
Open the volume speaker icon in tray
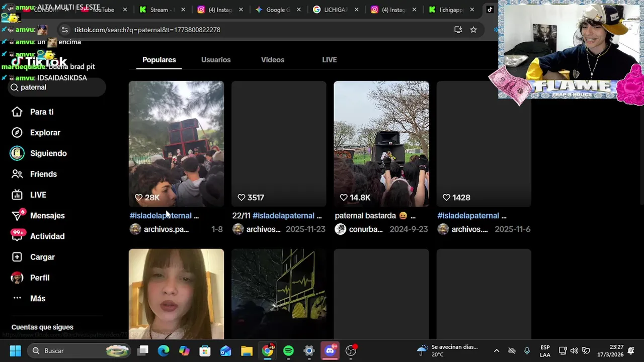pos(574,350)
